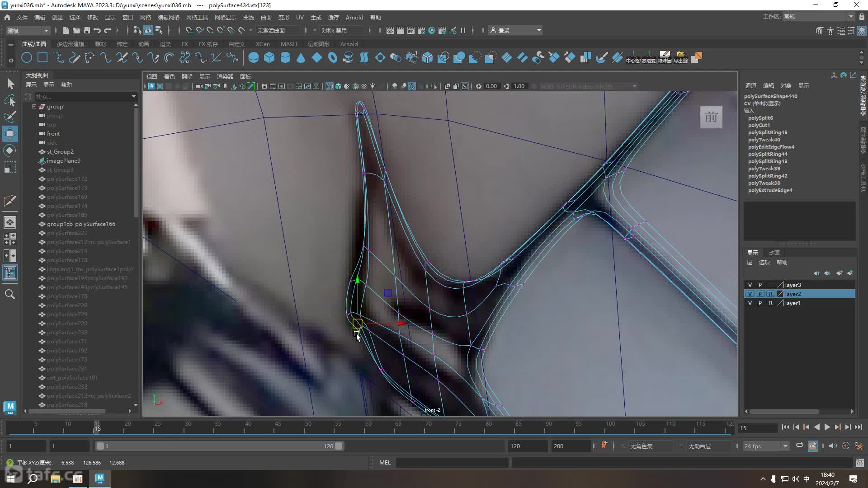The width and height of the screenshot is (868, 488).
Task: Click the layer2 color swatch
Action: tap(780, 294)
